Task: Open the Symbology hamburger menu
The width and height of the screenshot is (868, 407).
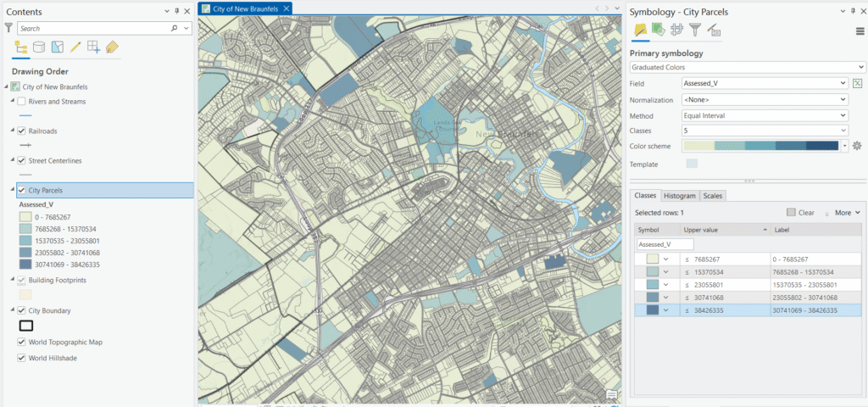Action: pos(860,31)
